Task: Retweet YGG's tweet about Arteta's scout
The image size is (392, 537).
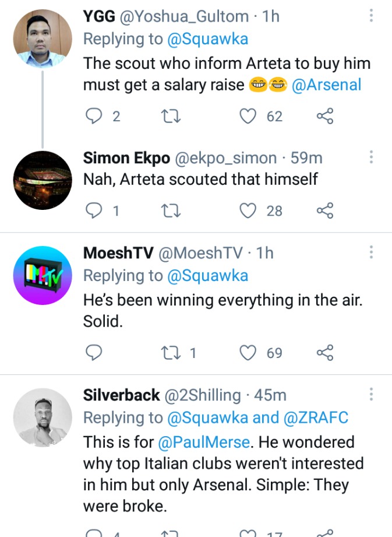Action: [171, 116]
